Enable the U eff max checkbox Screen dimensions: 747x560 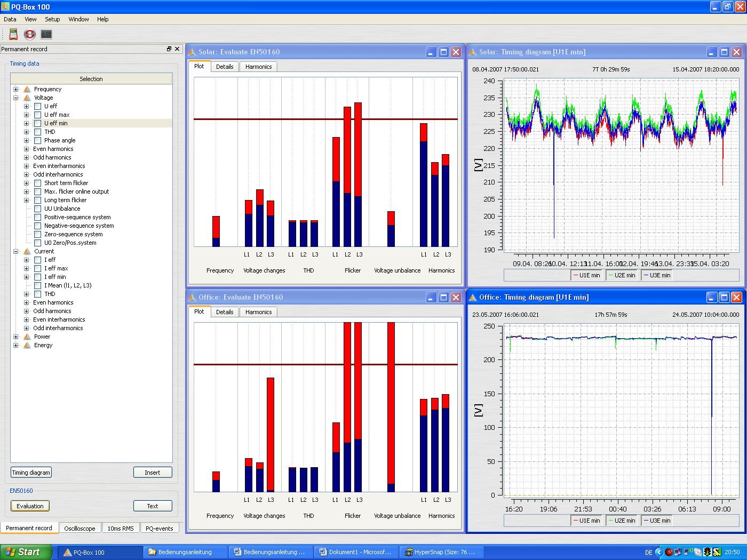(x=37, y=115)
